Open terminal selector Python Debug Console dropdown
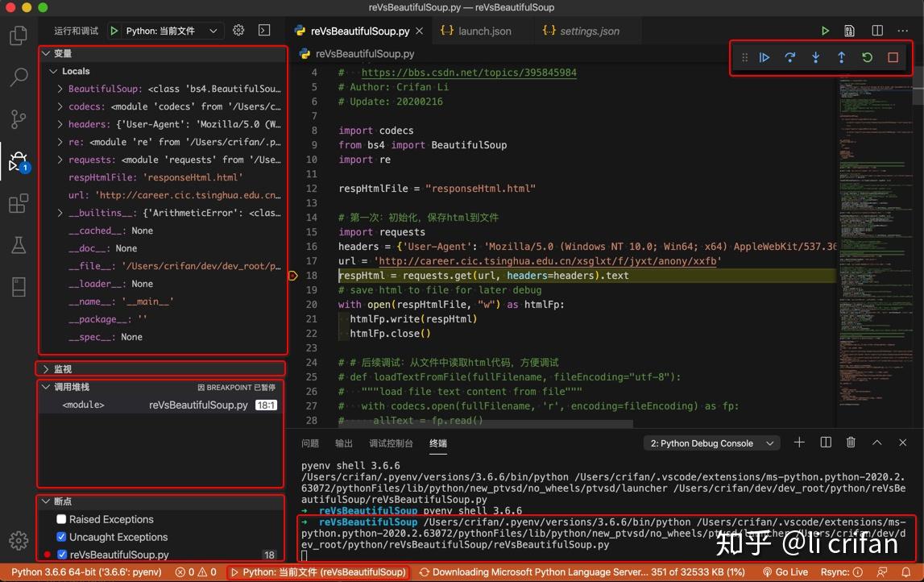The width and height of the screenshot is (924, 582). (x=712, y=443)
